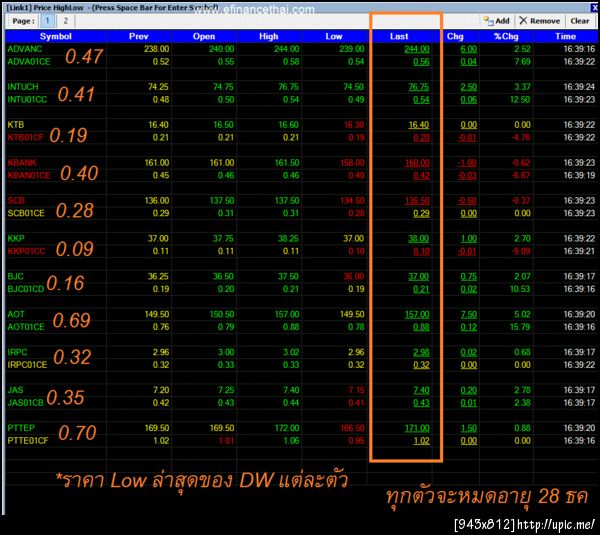Click SCB low price 134.50
Image resolution: width=600 pixels, height=535 pixels.
click(352, 201)
